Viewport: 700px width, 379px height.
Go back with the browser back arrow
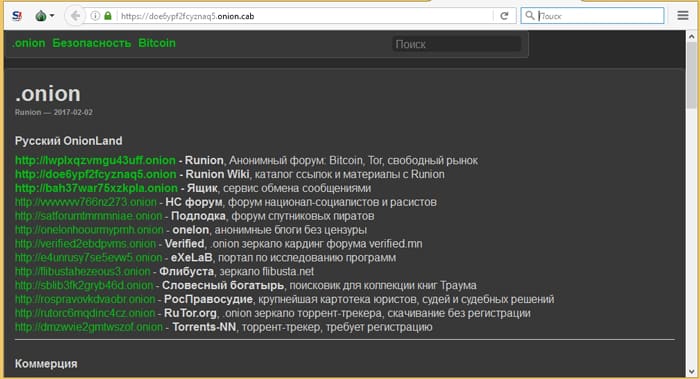point(75,16)
